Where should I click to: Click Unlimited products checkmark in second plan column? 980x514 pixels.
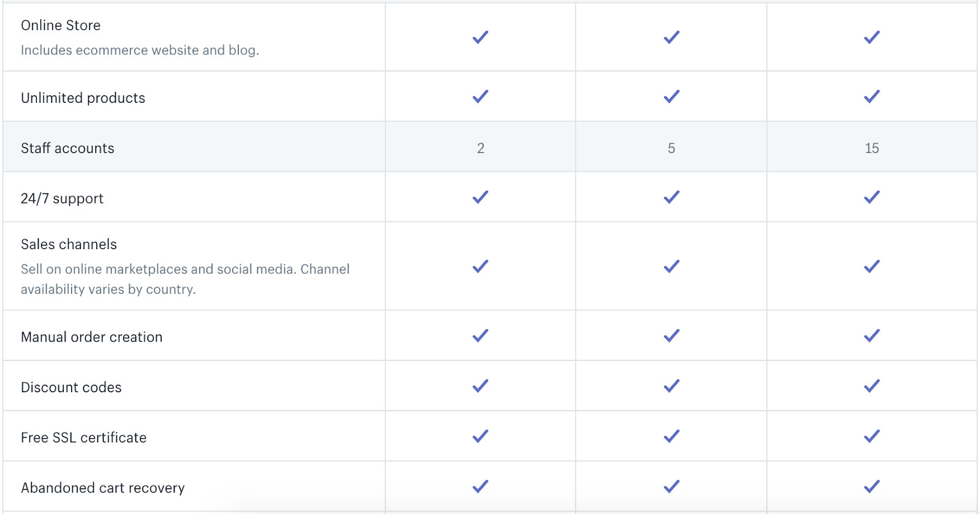click(671, 97)
